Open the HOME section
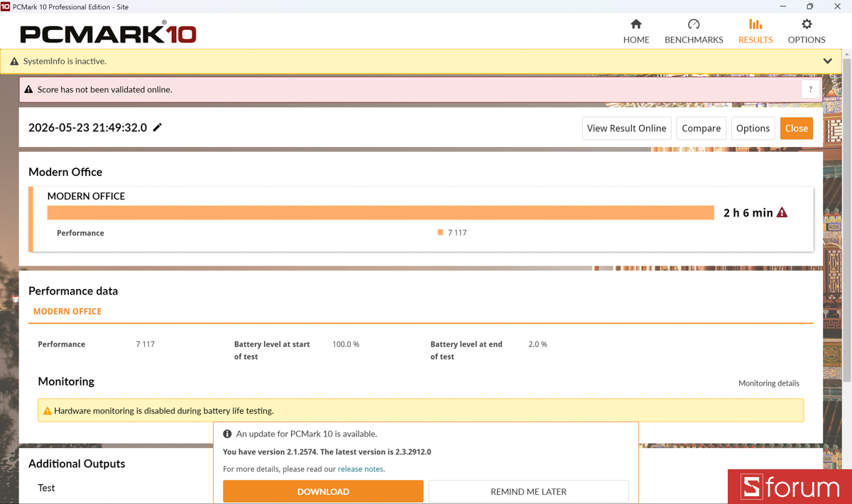852x504 pixels. pyautogui.click(x=636, y=31)
